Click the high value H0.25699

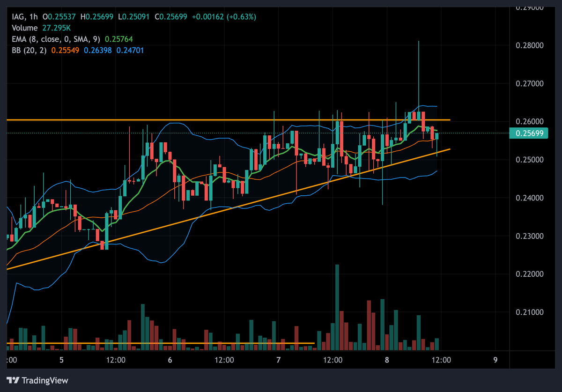(98, 17)
